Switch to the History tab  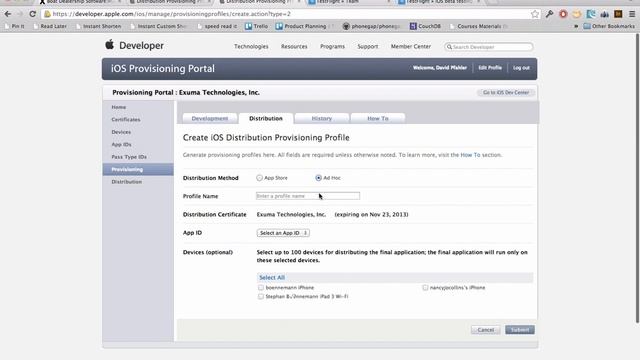click(x=322, y=118)
